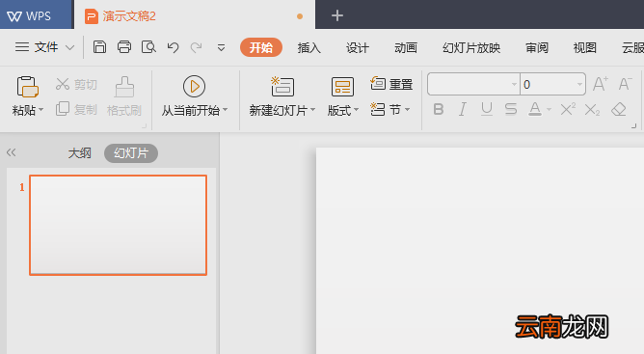
Task: Expand the quick access toolbar customize arrow
Action: coord(221,48)
